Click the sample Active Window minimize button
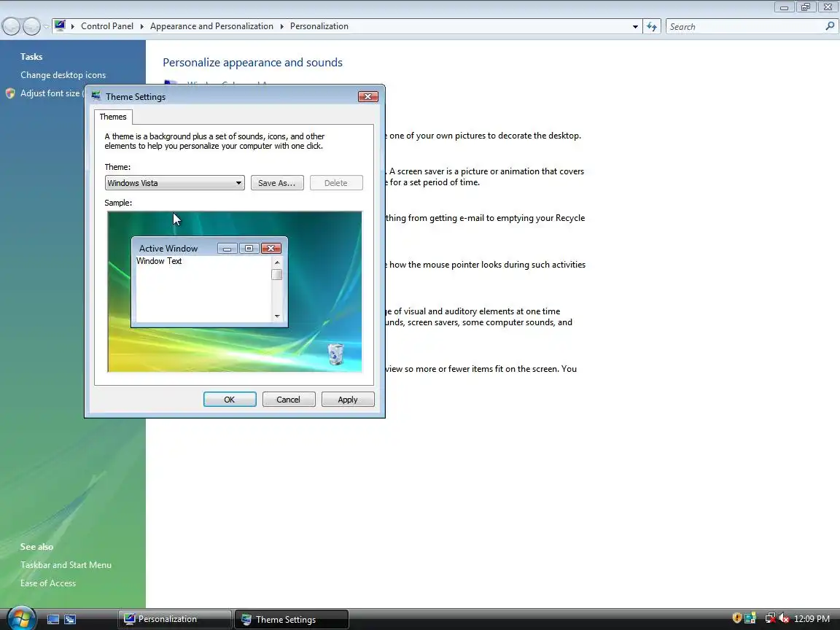Viewport: 840px width, 630px height. pyautogui.click(x=227, y=248)
